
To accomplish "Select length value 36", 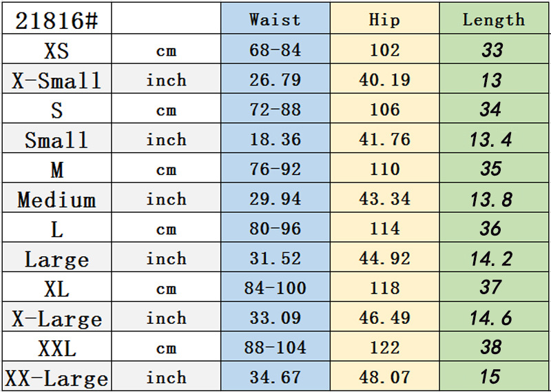I will click(491, 229).
